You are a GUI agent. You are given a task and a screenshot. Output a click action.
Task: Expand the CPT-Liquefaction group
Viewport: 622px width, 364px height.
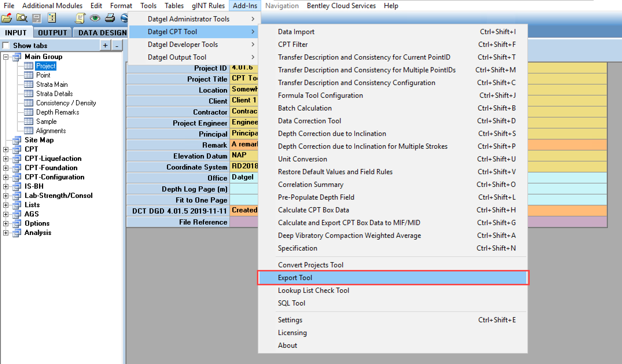click(x=6, y=159)
